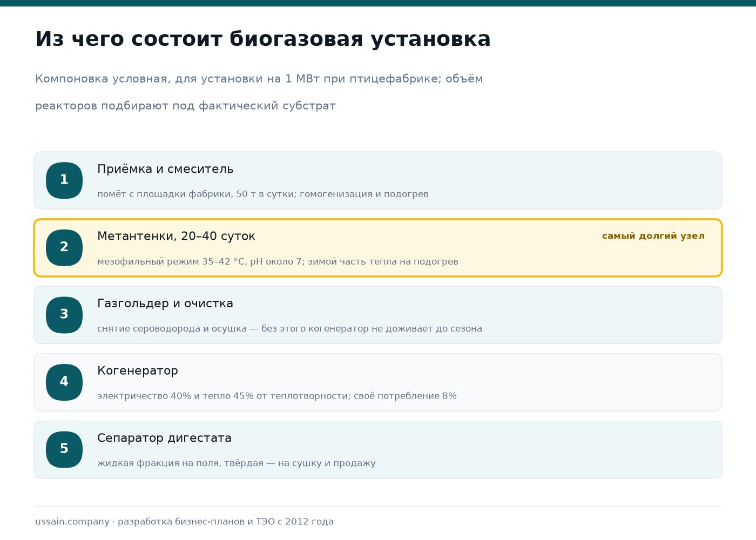Click the 'Приёмка и смеситель' title
The height and width of the screenshot is (540, 756).
point(165,169)
